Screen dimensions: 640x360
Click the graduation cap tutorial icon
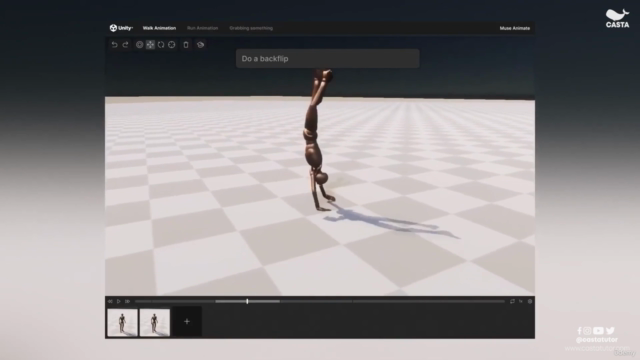tap(200, 44)
